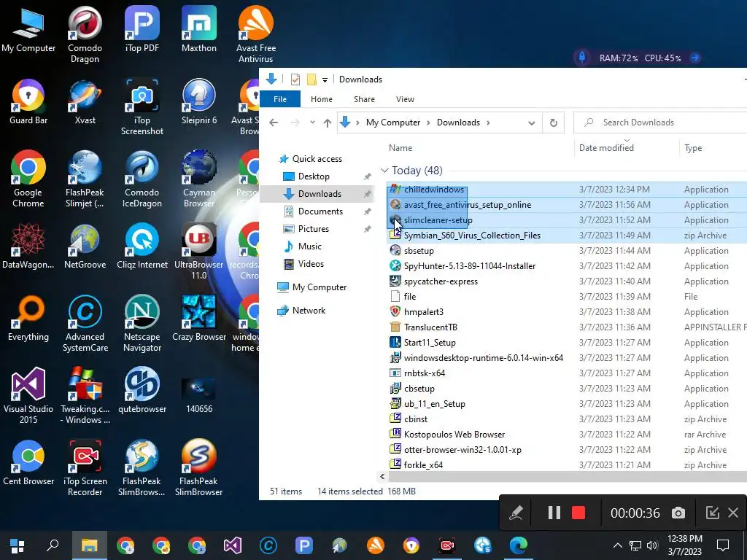Open Videos in the navigation pane

[311, 264]
